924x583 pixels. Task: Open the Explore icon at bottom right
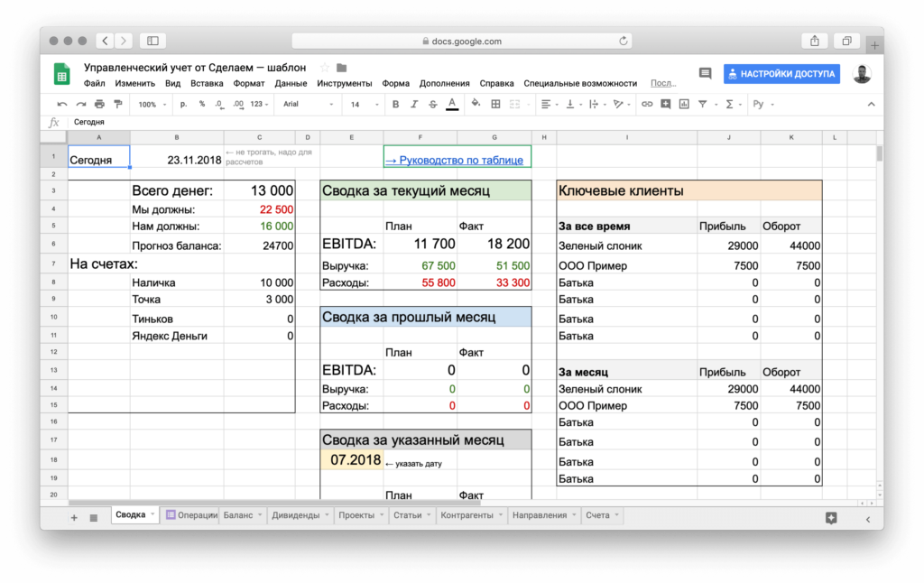(831, 517)
